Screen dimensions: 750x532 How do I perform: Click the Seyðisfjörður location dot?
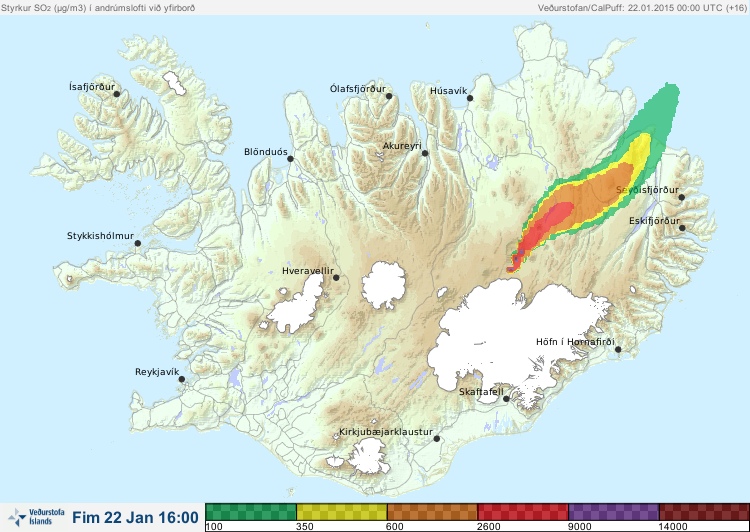[682, 197]
